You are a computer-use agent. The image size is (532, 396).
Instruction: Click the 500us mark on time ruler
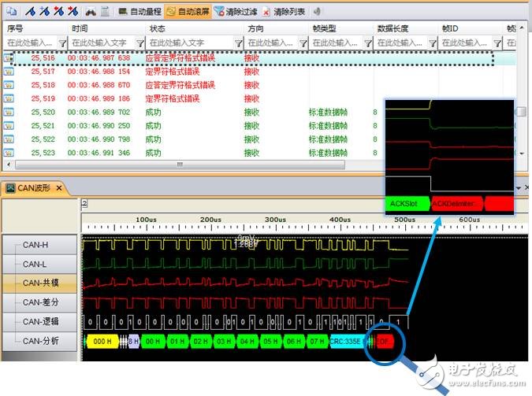coord(404,220)
